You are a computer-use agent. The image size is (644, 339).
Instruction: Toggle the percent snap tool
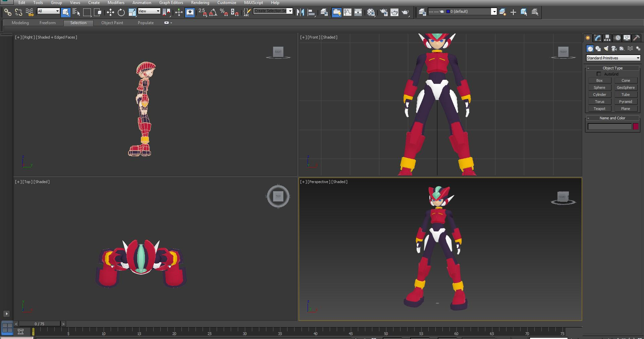pos(224,12)
